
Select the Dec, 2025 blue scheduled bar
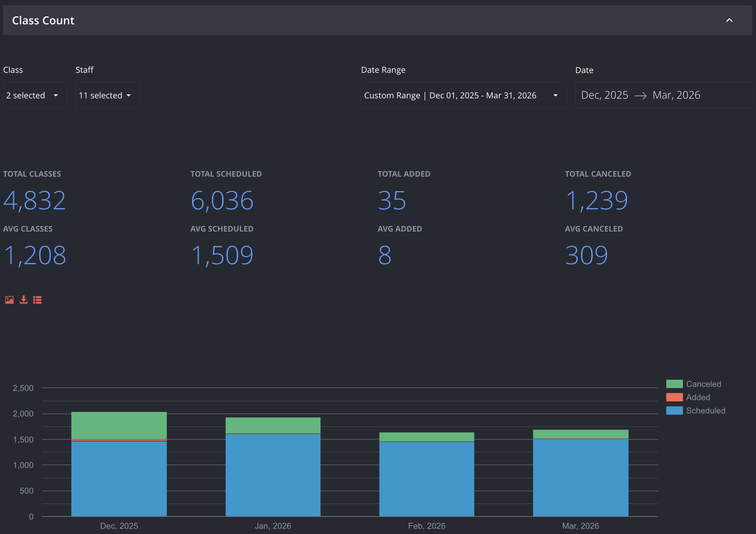(x=119, y=479)
